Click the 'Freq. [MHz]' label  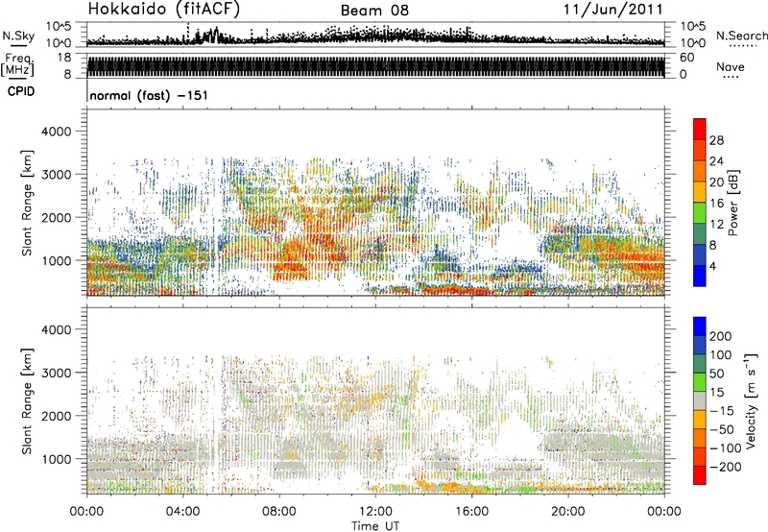(x=17, y=65)
